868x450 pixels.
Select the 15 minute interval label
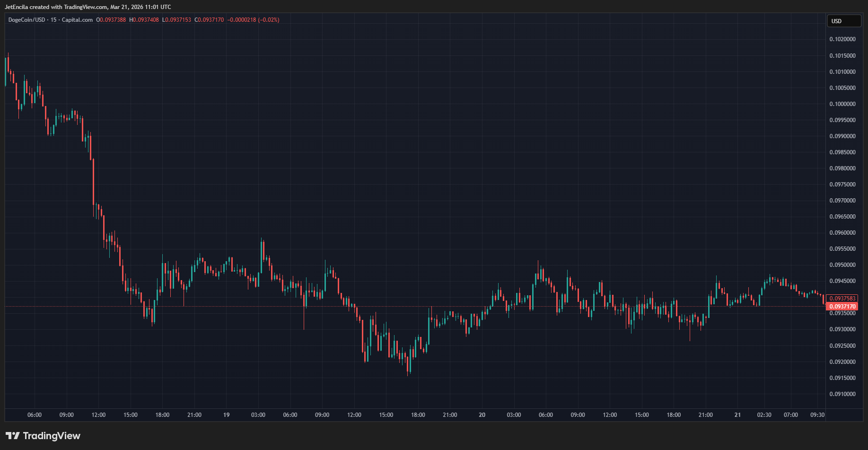pyautogui.click(x=53, y=20)
